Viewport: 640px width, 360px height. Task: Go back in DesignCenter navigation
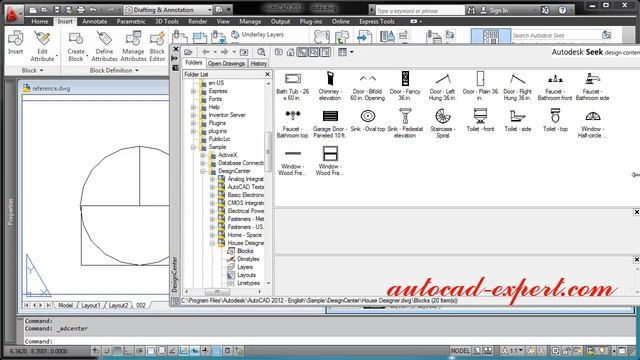(205, 52)
